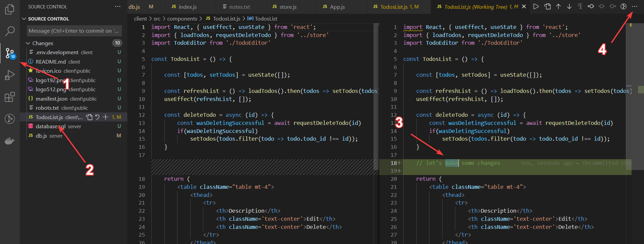
Task: Switch to TodosList.js 1, M tab
Action: point(399,7)
